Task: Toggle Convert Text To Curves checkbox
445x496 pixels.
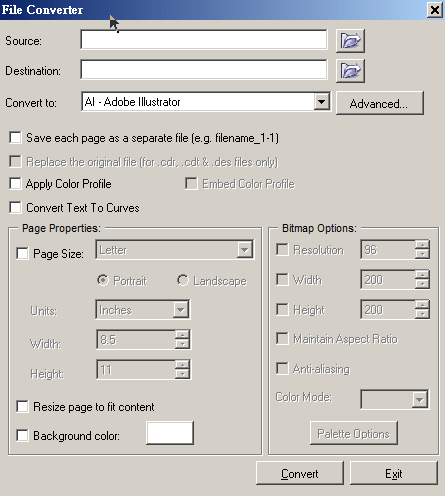Action: (15, 207)
